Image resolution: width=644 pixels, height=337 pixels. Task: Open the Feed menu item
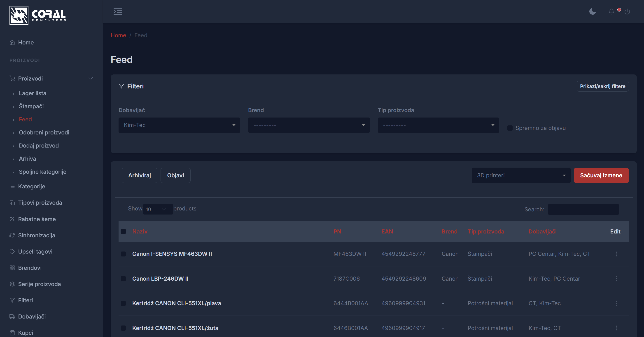click(25, 119)
